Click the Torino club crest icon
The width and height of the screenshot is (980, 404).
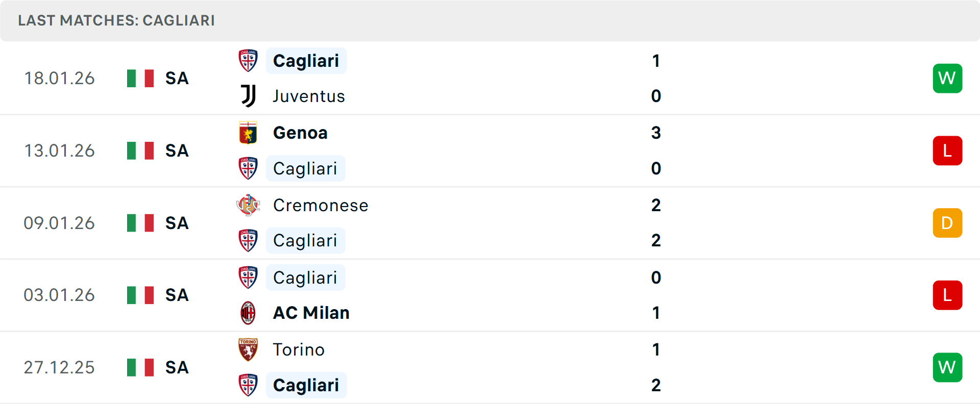pos(248,349)
